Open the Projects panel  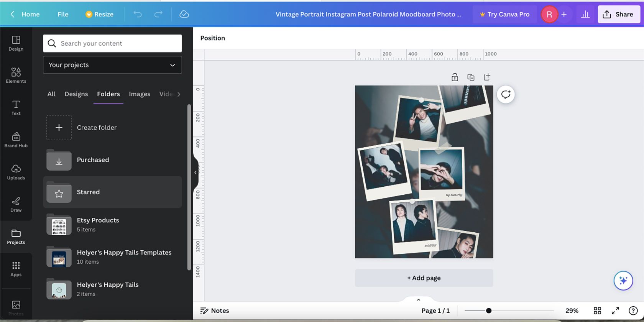[16, 236]
